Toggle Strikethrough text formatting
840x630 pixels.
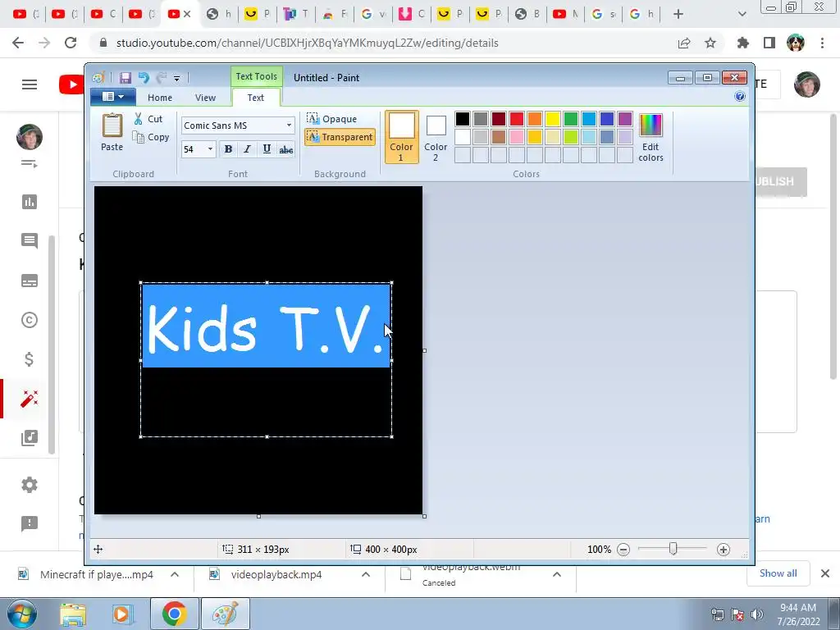(286, 149)
